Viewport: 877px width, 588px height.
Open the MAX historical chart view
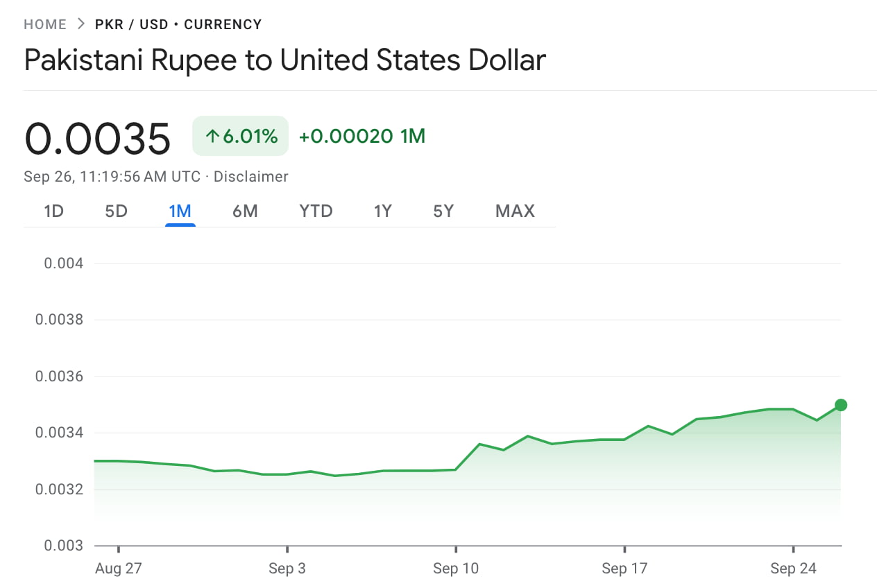(514, 211)
